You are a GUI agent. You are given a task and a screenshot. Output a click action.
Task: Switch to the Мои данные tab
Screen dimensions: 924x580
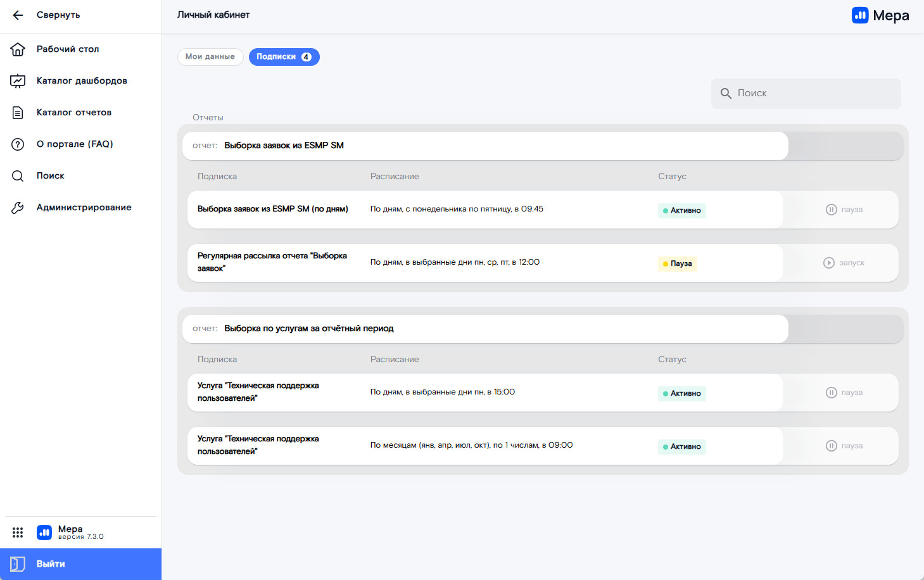[x=210, y=57]
